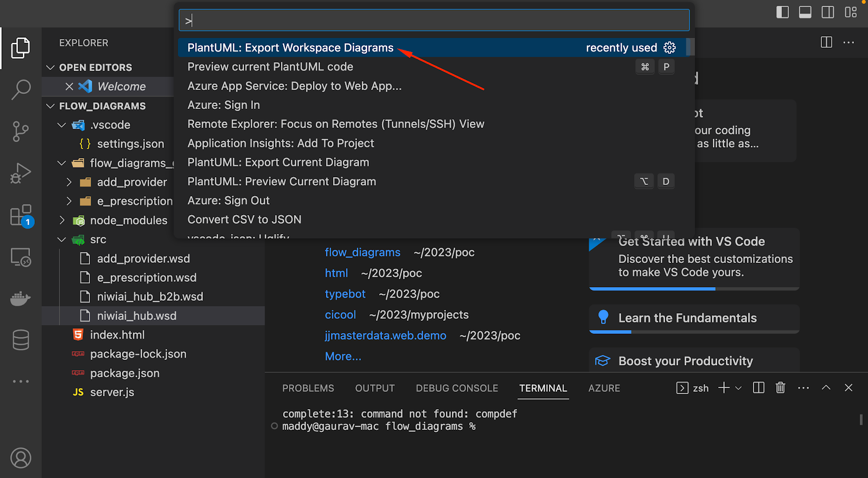Screen dimensions: 868x478
Task: Collapse the OPEN EDITORS section
Action: pos(50,67)
